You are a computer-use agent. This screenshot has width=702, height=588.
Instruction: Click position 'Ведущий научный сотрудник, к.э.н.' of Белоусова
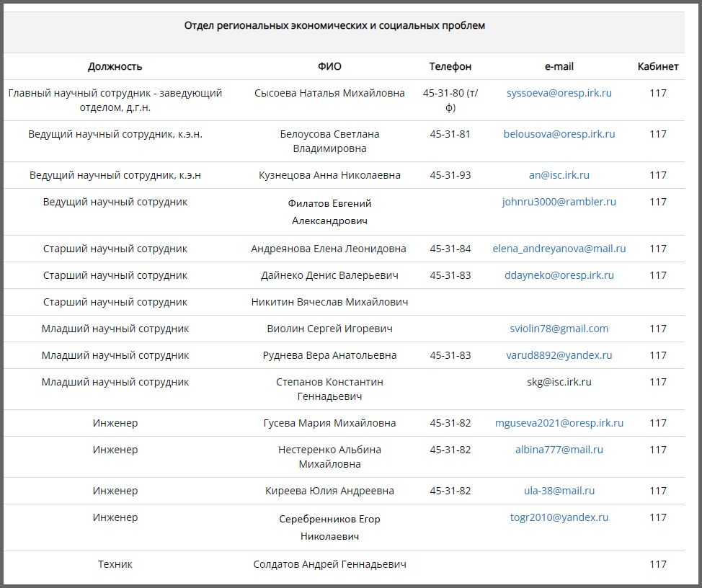coord(115,134)
